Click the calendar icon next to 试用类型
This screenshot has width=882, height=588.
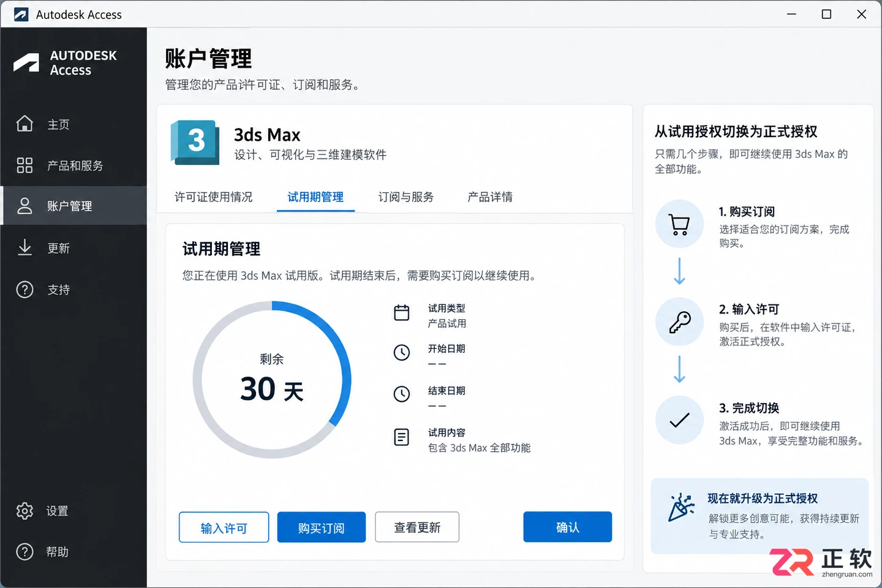(x=402, y=313)
